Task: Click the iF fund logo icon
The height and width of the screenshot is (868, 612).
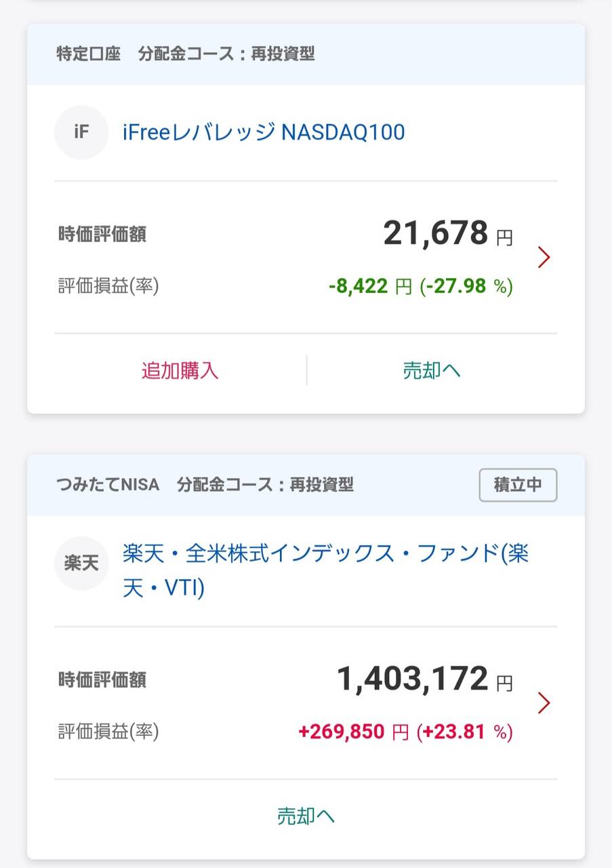Action: [x=81, y=132]
